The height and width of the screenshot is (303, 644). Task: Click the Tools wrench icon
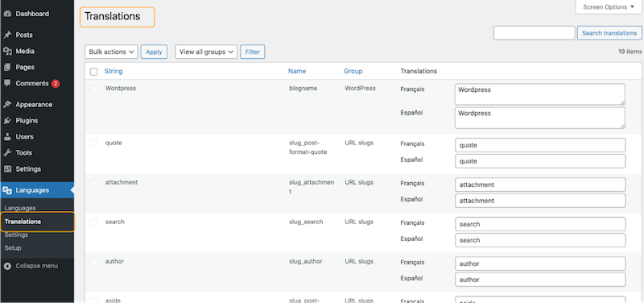[x=7, y=153]
